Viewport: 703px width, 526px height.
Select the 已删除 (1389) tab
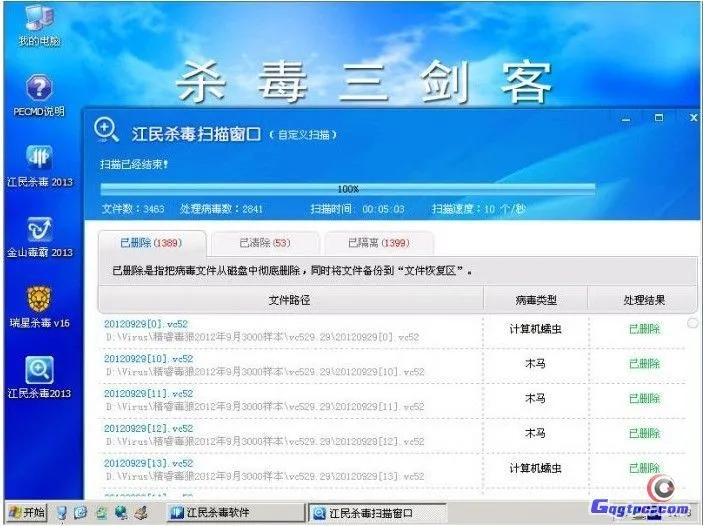pyautogui.click(x=152, y=243)
